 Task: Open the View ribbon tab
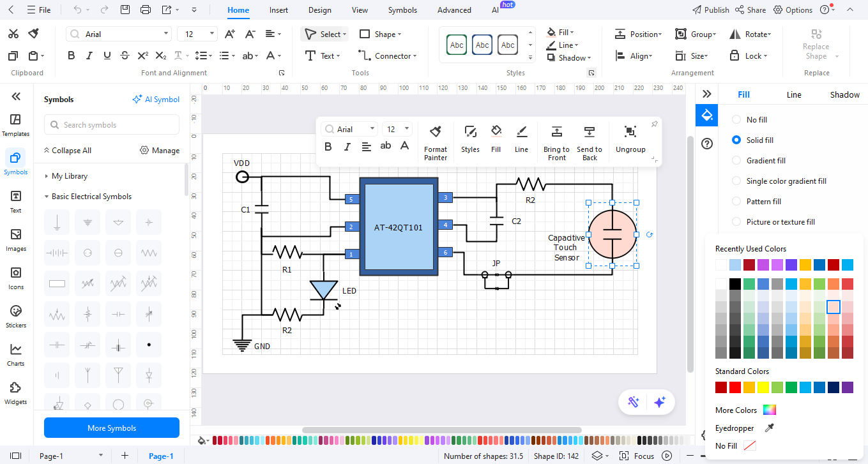[360, 10]
